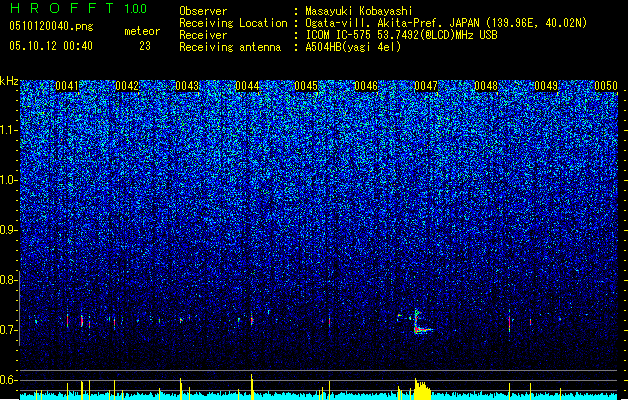
Task: Click the Receiver label
Action: pos(203,35)
